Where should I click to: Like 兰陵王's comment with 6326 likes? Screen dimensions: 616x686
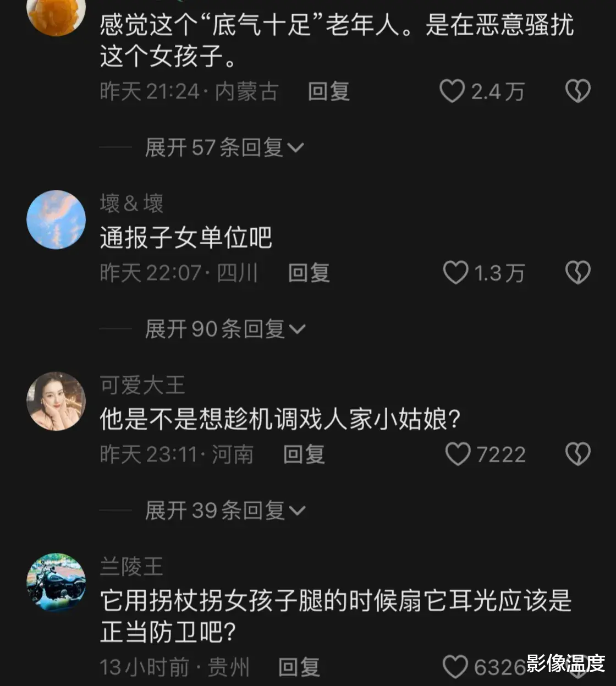[x=455, y=667]
